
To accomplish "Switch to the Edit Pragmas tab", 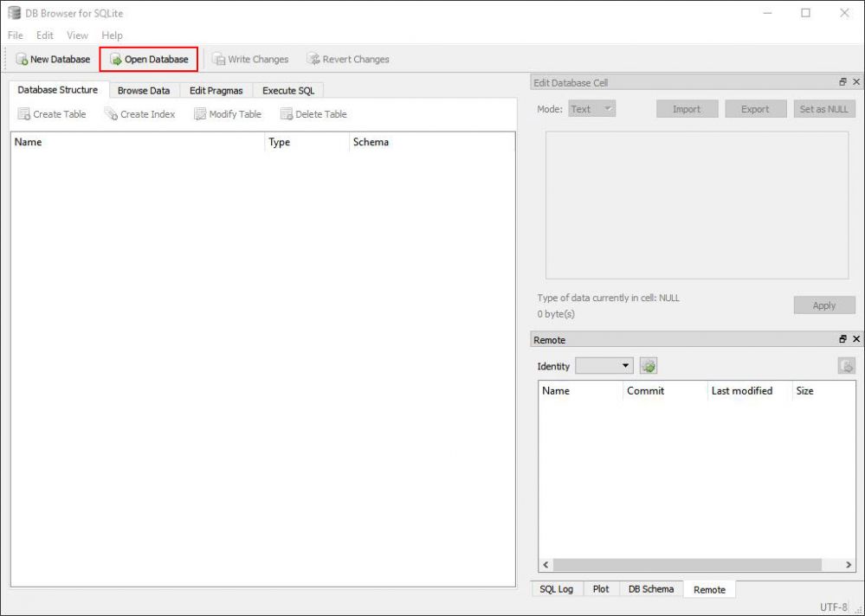I will [216, 90].
